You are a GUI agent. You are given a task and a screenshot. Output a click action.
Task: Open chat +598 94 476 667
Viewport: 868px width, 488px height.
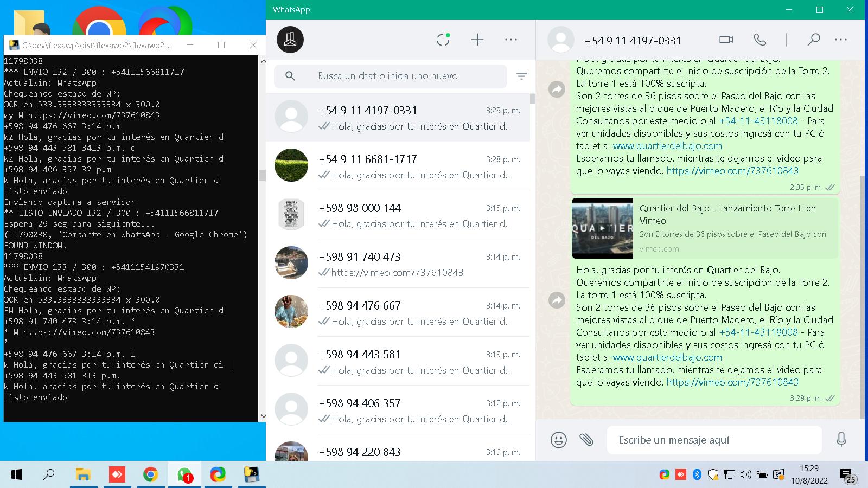tap(398, 313)
